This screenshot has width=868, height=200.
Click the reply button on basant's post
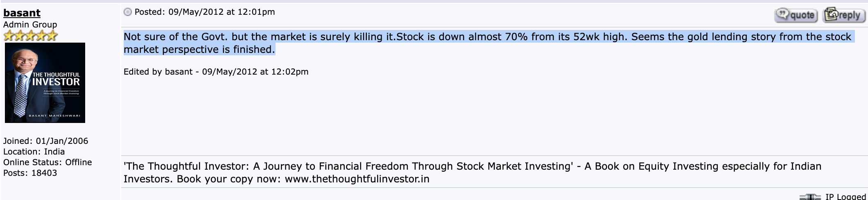click(x=843, y=15)
